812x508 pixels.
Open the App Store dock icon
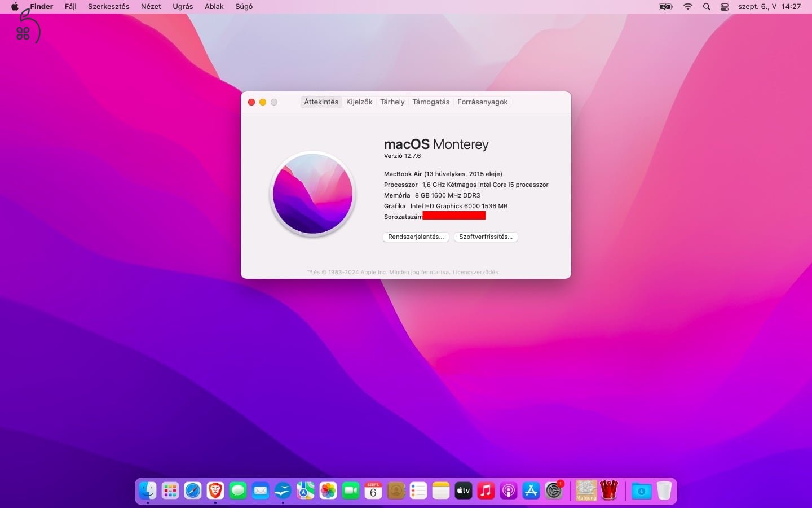coord(531,491)
